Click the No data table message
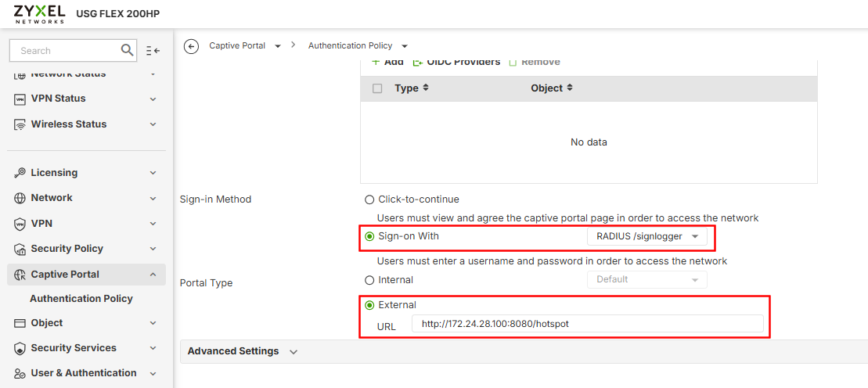 [589, 143]
